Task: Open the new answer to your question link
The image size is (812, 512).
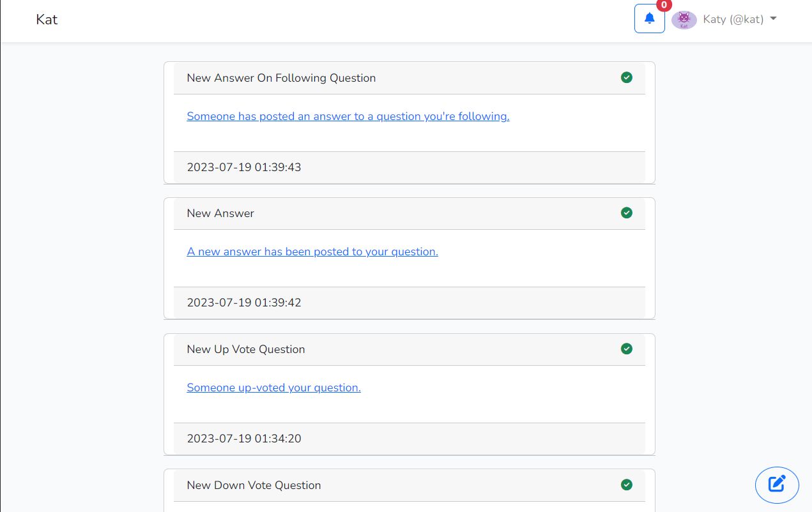Action: pyautogui.click(x=312, y=252)
